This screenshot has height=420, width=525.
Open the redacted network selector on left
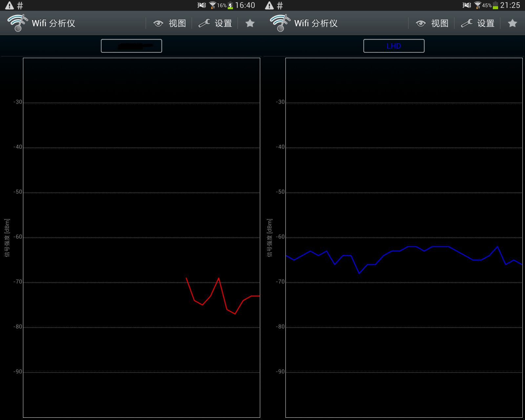131,46
